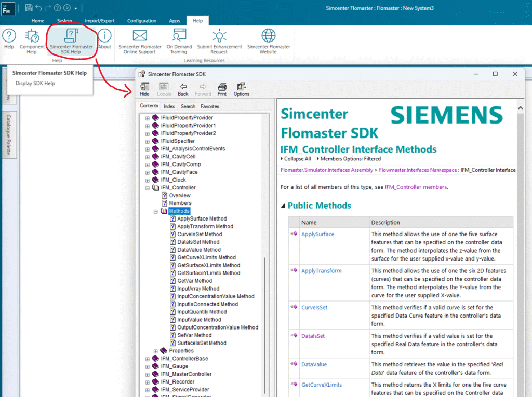532x397 pixels.
Task: Select SetVar Method in the contents tree
Action: [x=194, y=335]
